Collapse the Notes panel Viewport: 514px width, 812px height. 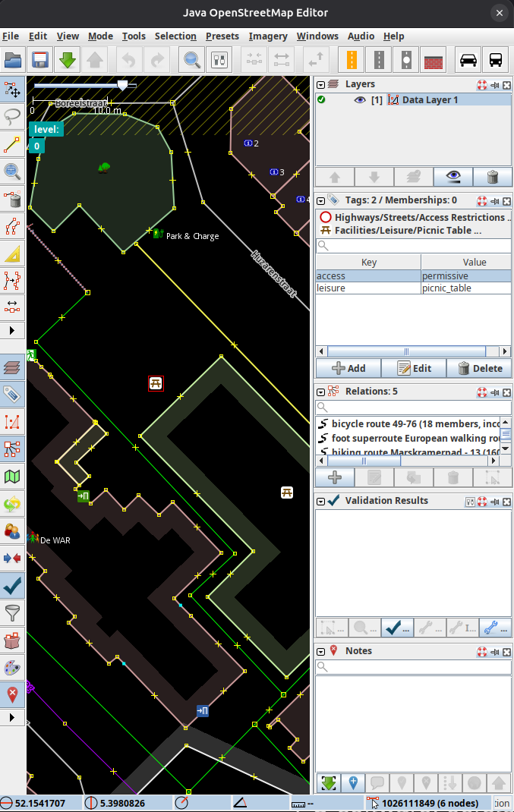[x=321, y=651]
